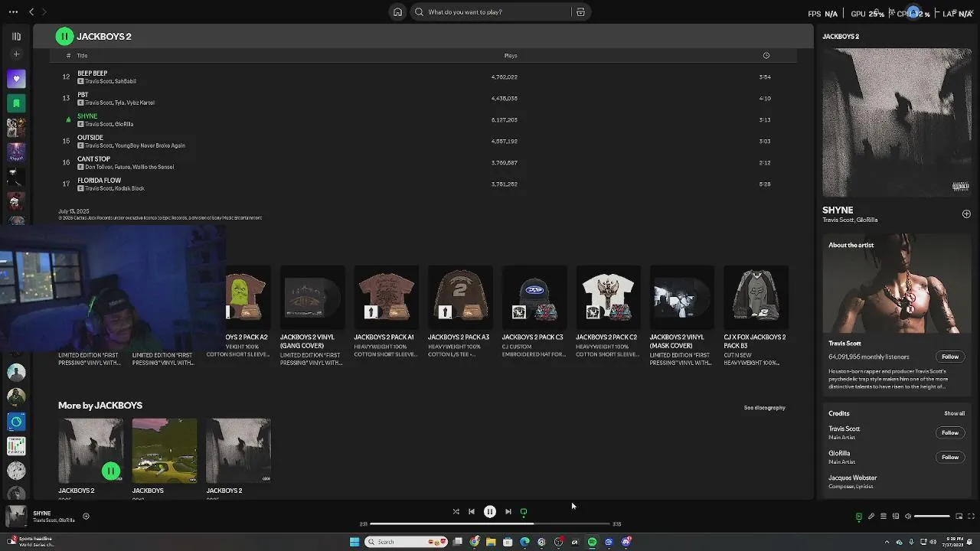Open lyrics with the microphone icon
Viewport: 980px width, 551px height.
coord(871,516)
